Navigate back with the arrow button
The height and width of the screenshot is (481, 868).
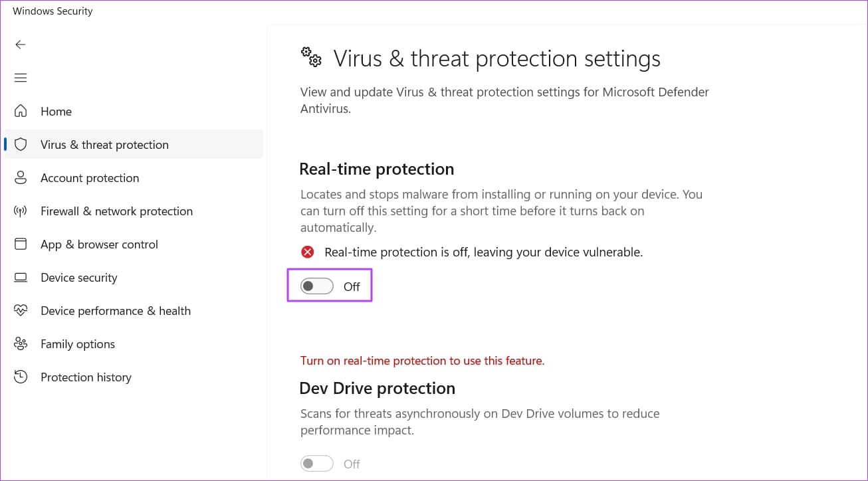tap(21, 45)
